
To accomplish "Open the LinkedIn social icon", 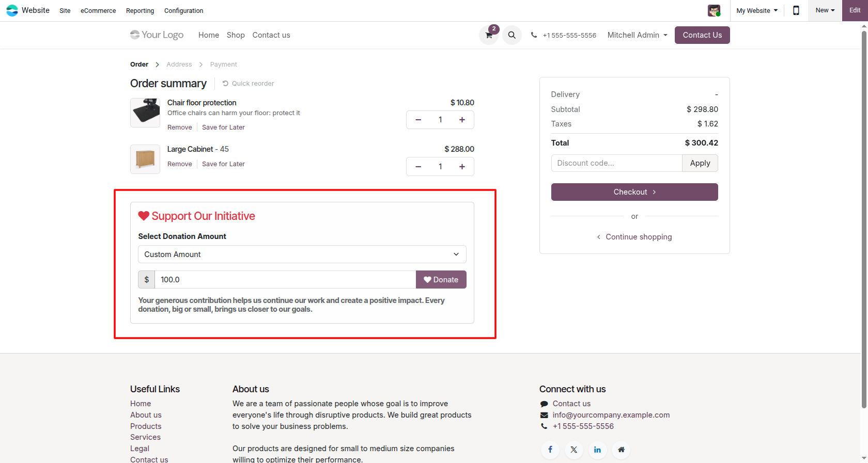I will [597, 450].
